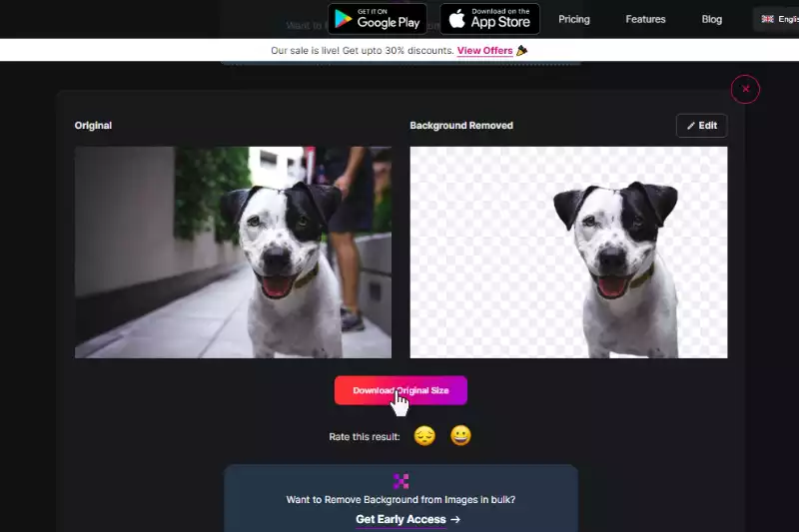The height and width of the screenshot is (532, 799).
Task: Open the Pricing menu item
Action: [x=573, y=19]
